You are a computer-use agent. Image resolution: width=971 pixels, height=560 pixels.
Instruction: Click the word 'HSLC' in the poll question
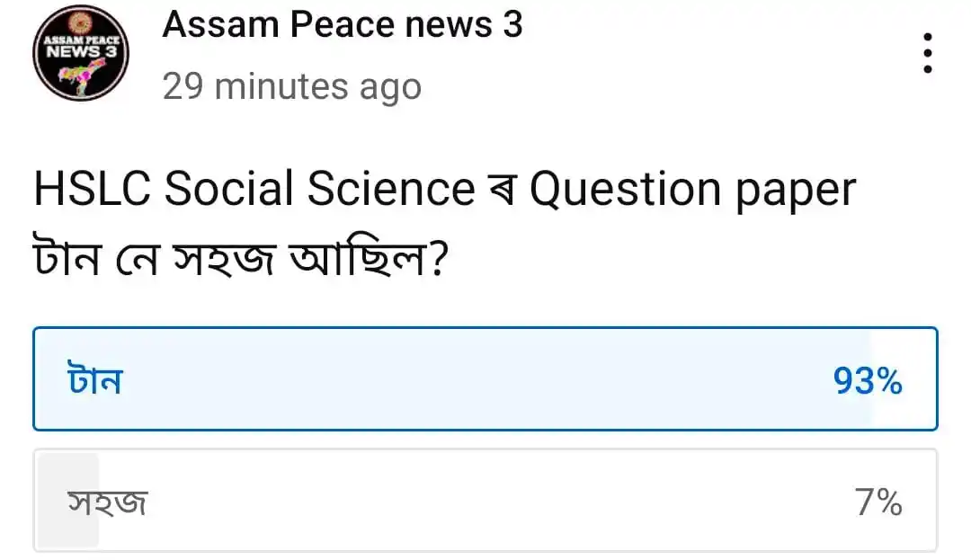(x=92, y=188)
